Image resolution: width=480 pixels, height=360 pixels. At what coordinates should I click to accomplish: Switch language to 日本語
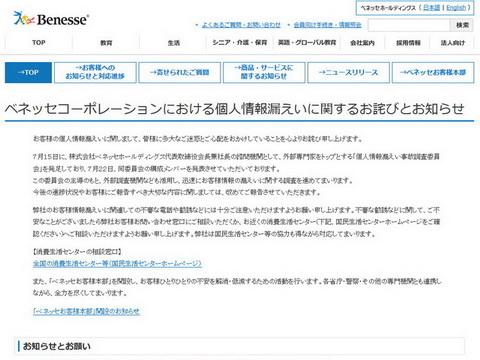pyautogui.click(x=431, y=8)
